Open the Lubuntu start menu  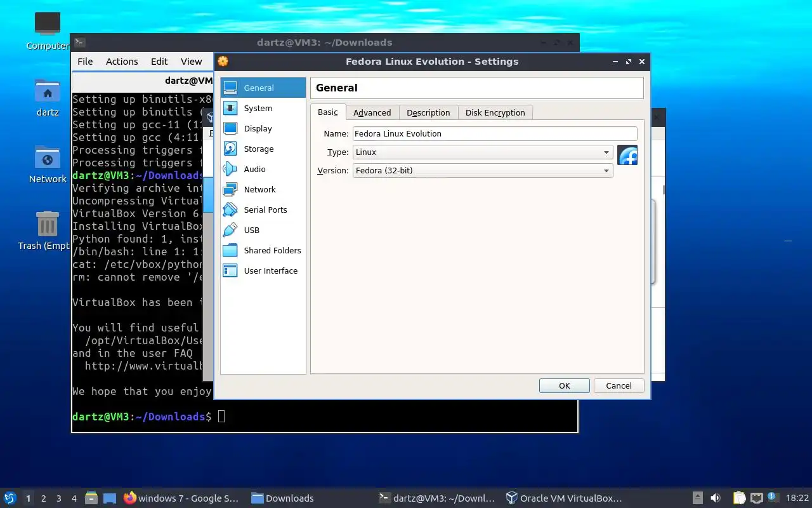[10, 498]
